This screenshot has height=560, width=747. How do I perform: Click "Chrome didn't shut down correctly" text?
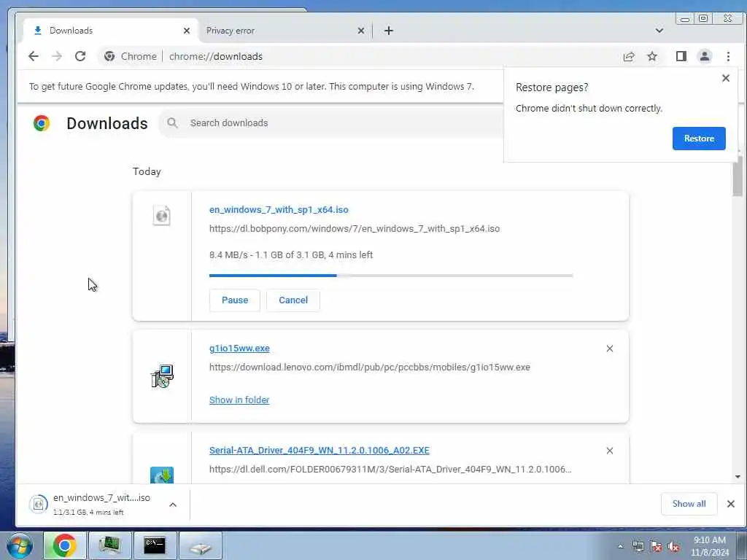click(x=589, y=109)
